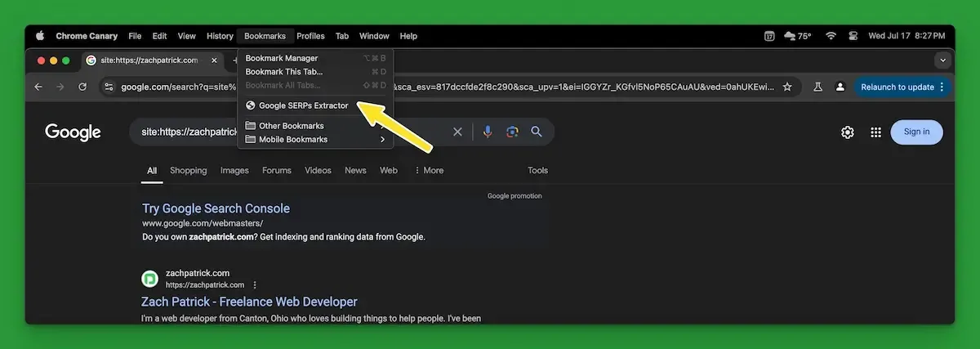This screenshot has width=980, height=349.
Task: Open the Other Bookmarks folder
Action: tap(291, 126)
